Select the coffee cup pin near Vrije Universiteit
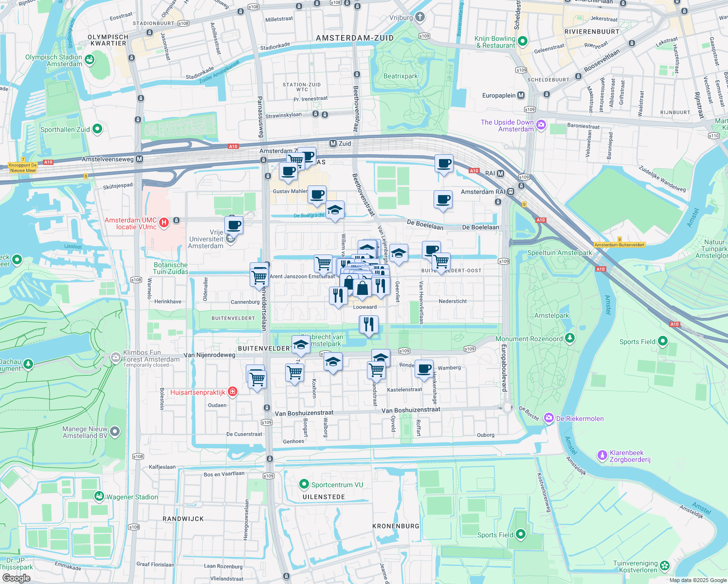The image size is (728, 584). point(234,224)
